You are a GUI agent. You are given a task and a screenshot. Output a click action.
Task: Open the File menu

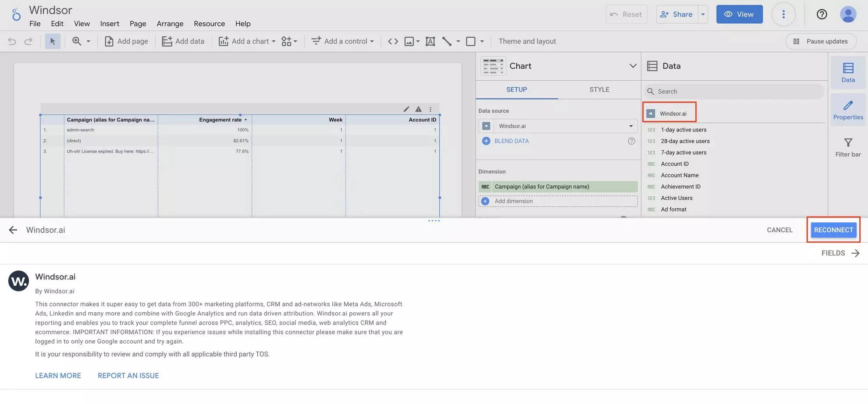pos(35,24)
